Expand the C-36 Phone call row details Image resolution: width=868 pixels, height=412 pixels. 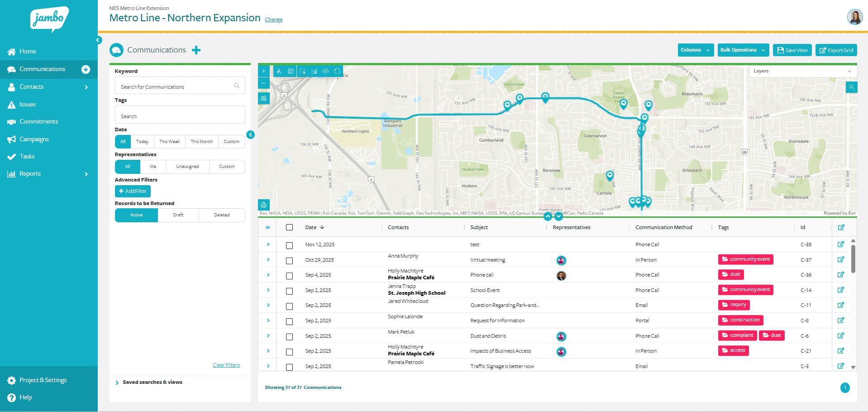pyautogui.click(x=267, y=275)
